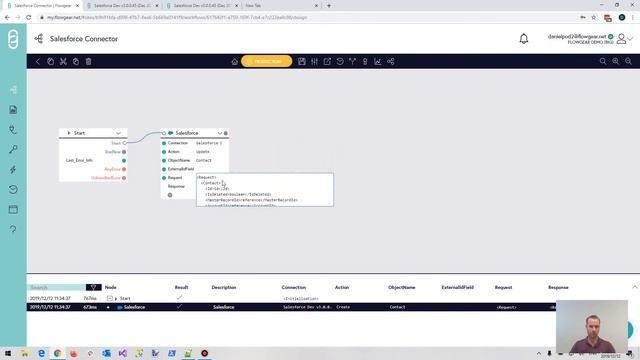Click the Connection column header in the log

pyautogui.click(x=293, y=287)
